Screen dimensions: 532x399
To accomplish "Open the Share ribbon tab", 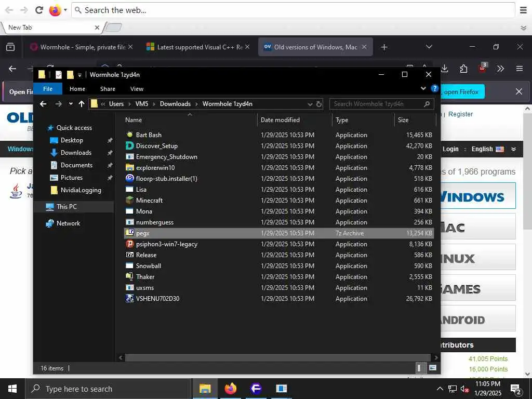I will [x=108, y=89].
